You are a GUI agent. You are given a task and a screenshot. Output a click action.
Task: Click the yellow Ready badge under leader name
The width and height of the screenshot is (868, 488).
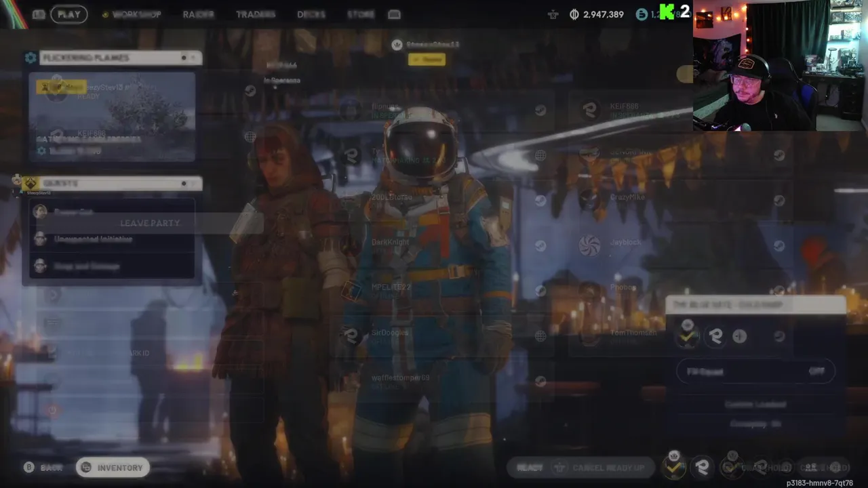point(427,60)
